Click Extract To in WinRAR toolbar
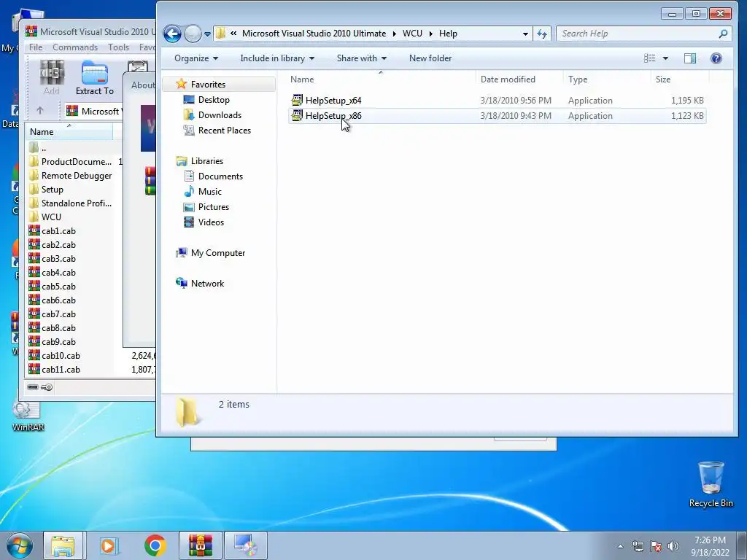Image resolution: width=747 pixels, height=560 pixels. point(94,77)
